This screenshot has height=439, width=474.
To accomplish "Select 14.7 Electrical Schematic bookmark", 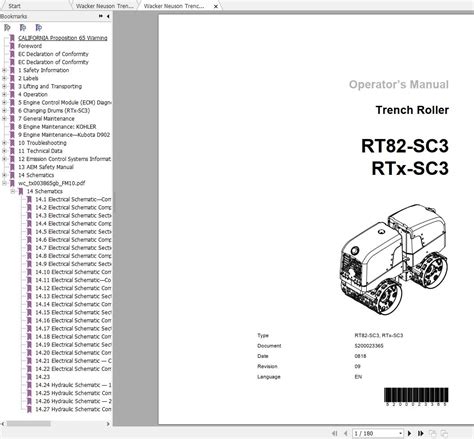I will click(x=73, y=248).
